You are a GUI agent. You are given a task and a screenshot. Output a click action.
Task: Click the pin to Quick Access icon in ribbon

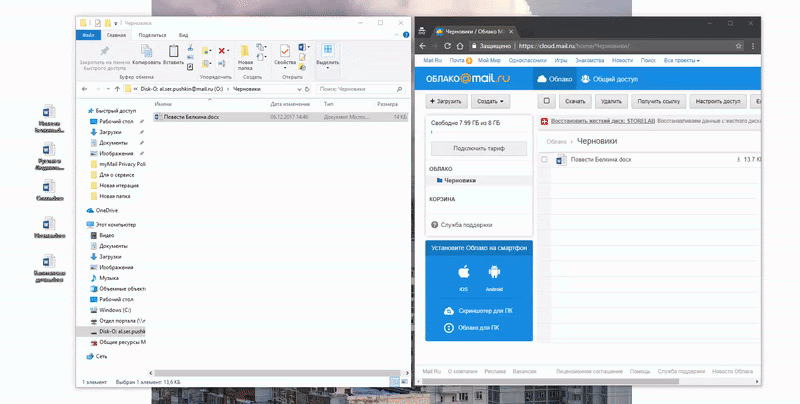105,51
